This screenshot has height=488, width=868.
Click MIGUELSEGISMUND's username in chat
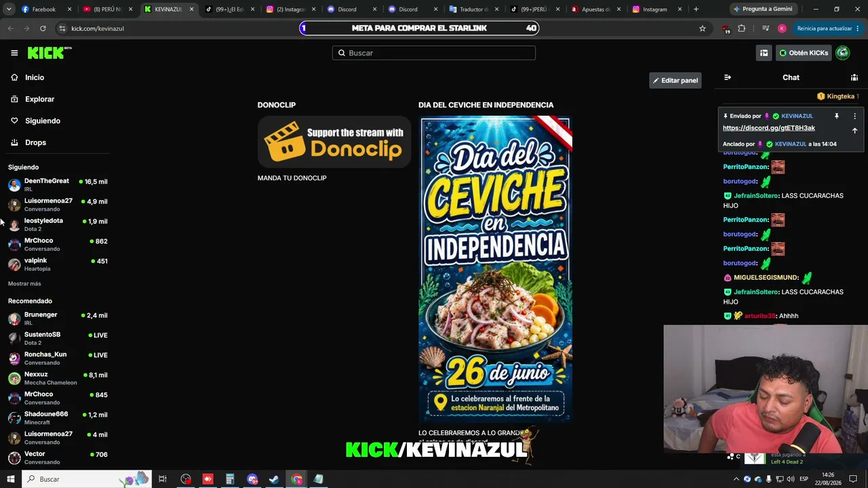pyautogui.click(x=766, y=278)
